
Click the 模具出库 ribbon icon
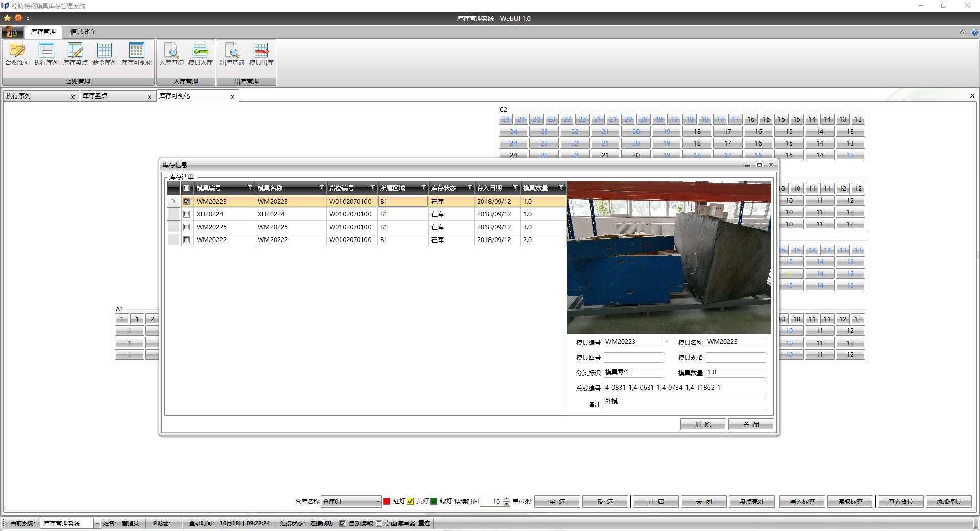coord(261,54)
